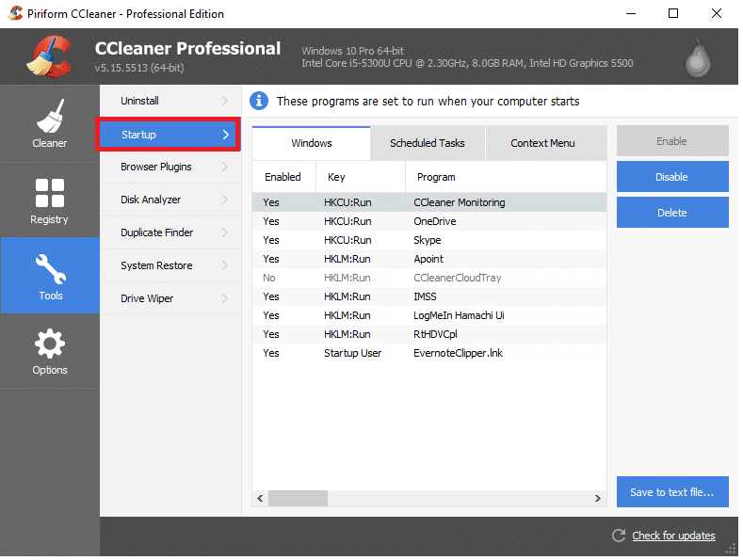Switch to the Context Menu tab

(542, 143)
